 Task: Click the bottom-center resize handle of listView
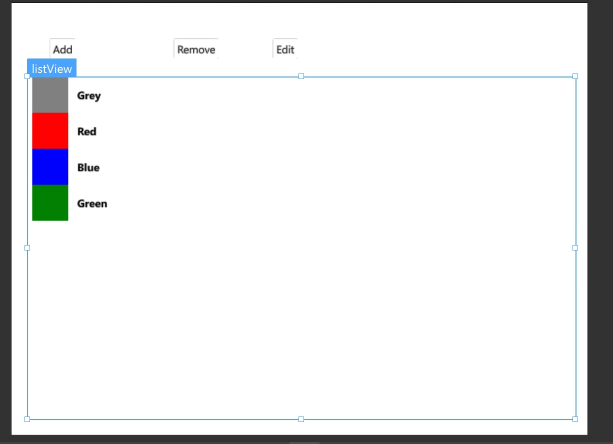301,419
